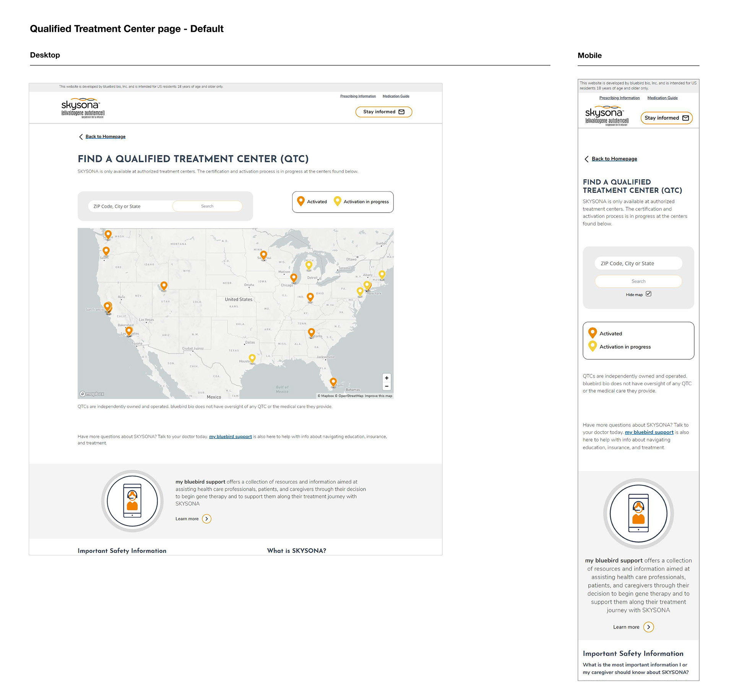The image size is (734, 700).
Task: Open desktop Prescribing Information link
Action: click(x=358, y=96)
